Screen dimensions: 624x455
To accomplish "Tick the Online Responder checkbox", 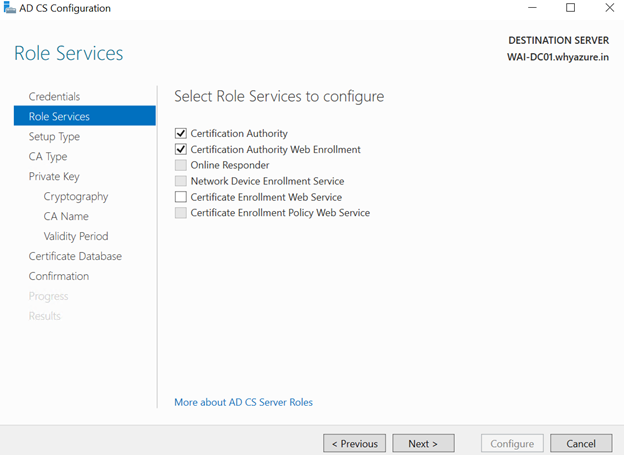I will click(x=181, y=165).
